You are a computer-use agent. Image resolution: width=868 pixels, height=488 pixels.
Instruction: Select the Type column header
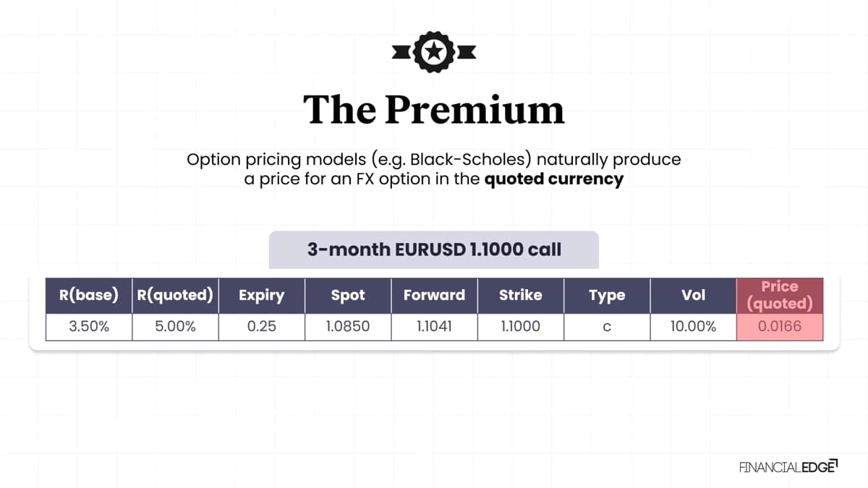pyautogui.click(x=607, y=295)
